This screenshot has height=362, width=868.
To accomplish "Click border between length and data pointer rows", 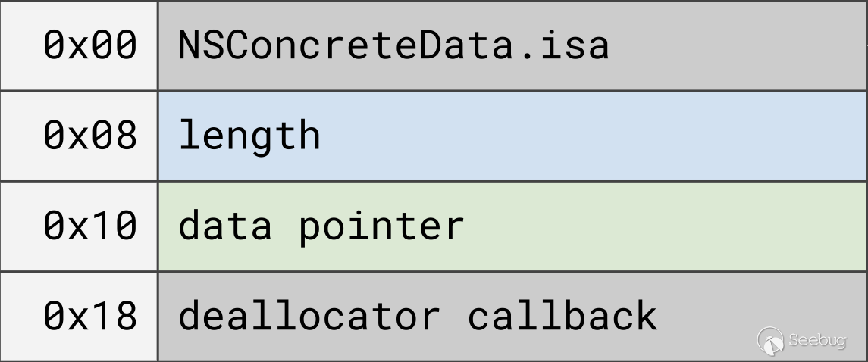I will (455, 181).
